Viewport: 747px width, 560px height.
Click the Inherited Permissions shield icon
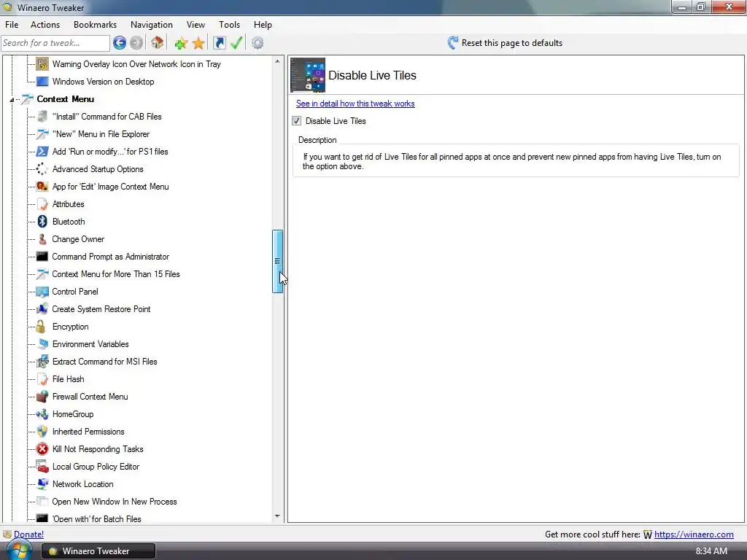42,432
